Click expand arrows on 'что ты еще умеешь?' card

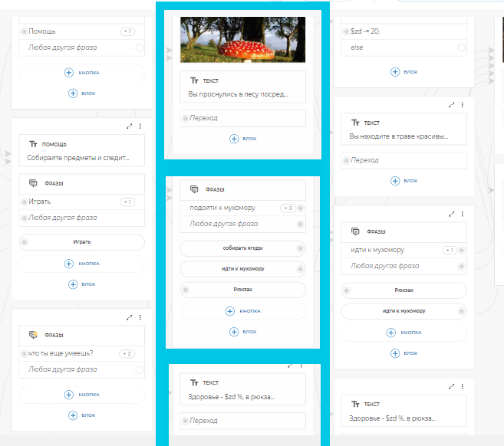tap(129, 317)
